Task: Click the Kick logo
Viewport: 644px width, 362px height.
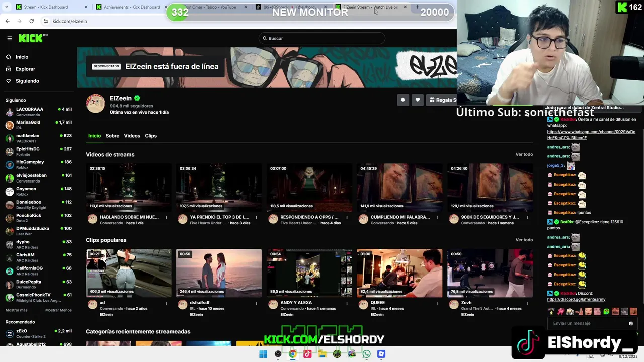Action: point(33,38)
